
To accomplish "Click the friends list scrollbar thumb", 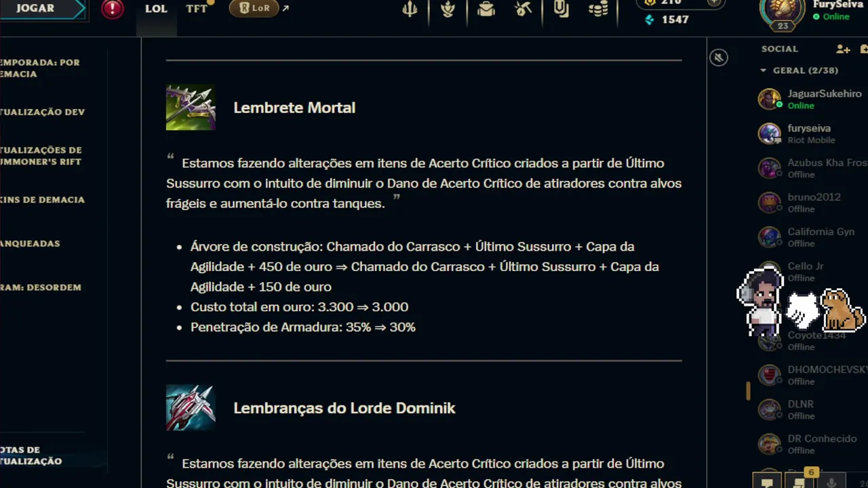I will tap(749, 391).
